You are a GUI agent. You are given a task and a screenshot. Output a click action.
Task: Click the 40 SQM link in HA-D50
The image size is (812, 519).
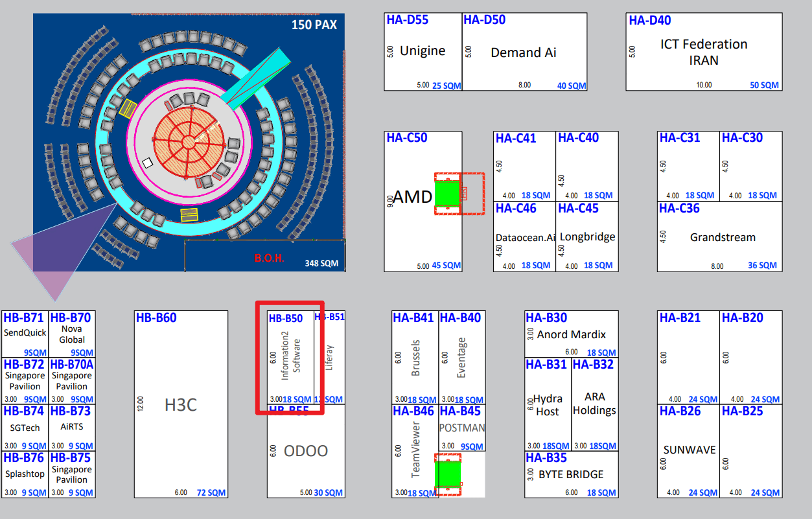tap(573, 86)
